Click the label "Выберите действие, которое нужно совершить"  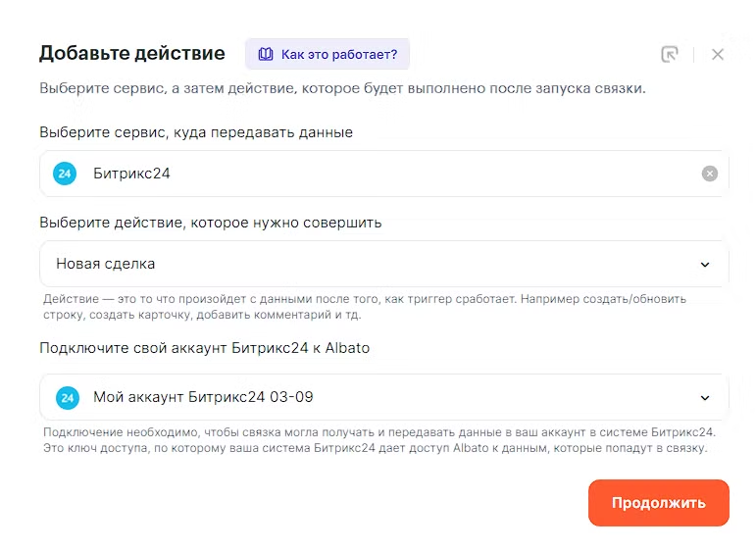pyautogui.click(x=210, y=223)
